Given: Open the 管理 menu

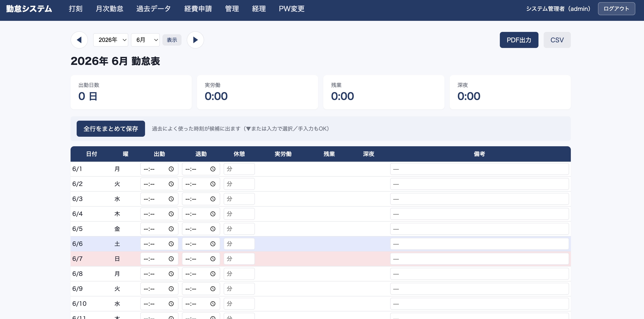Looking at the screenshot, I should pos(232,9).
